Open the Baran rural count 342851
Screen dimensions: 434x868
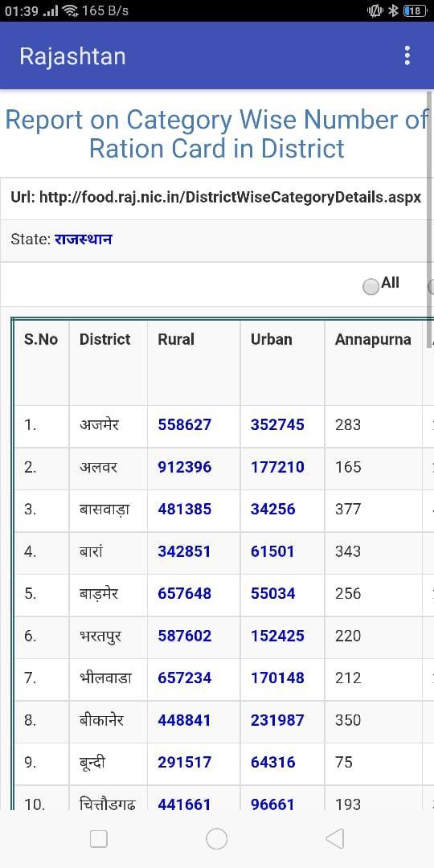click(184, 551)
